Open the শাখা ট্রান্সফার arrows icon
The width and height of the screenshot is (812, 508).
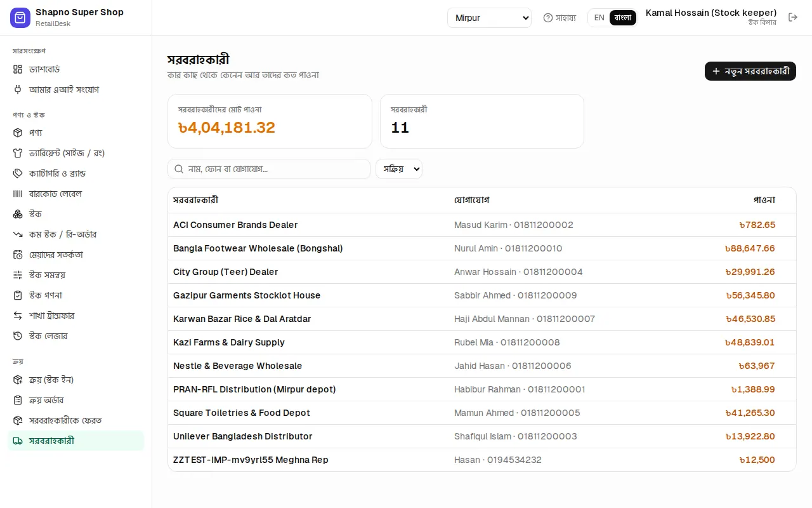pyautogui.click(x=18, y=316)
